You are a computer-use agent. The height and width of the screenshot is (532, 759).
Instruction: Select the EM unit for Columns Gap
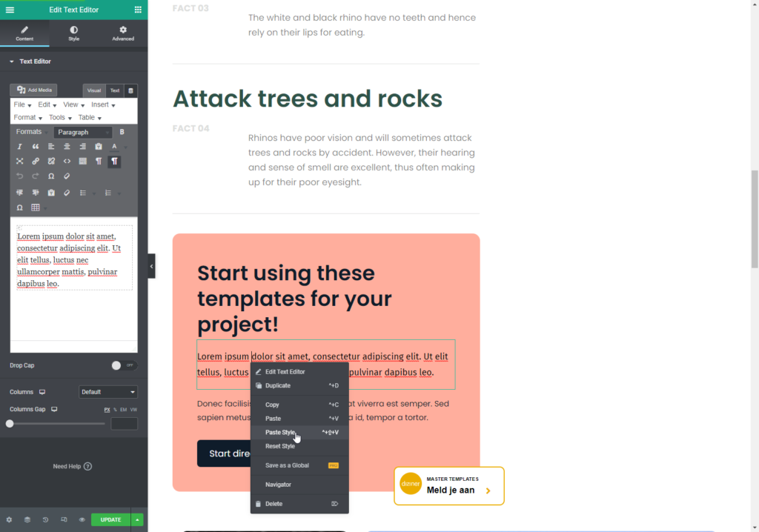click(x=124, y=409)
